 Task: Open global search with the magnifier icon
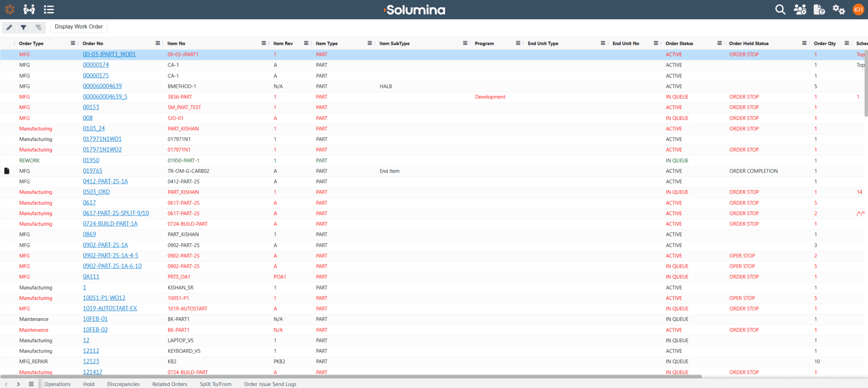tap(780, 9)
